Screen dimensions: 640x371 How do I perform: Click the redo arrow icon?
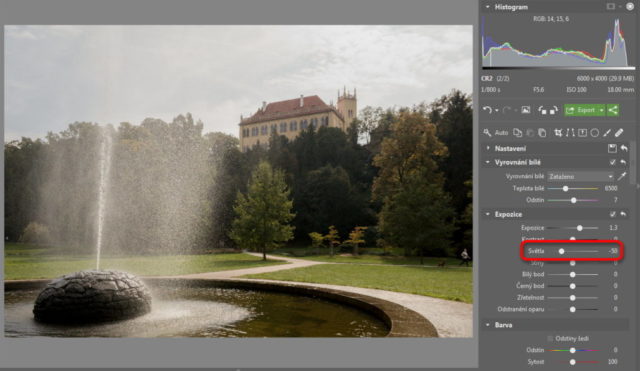[x=507, y=110]
